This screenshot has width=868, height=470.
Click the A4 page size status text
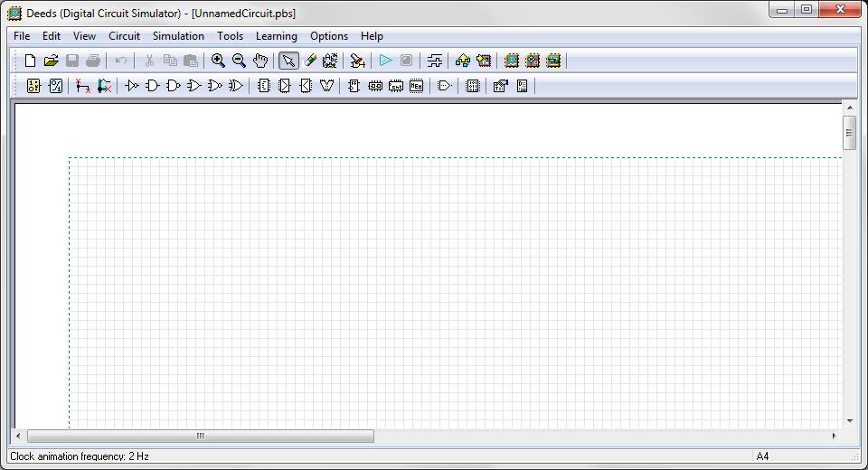(x=762, y=456)
